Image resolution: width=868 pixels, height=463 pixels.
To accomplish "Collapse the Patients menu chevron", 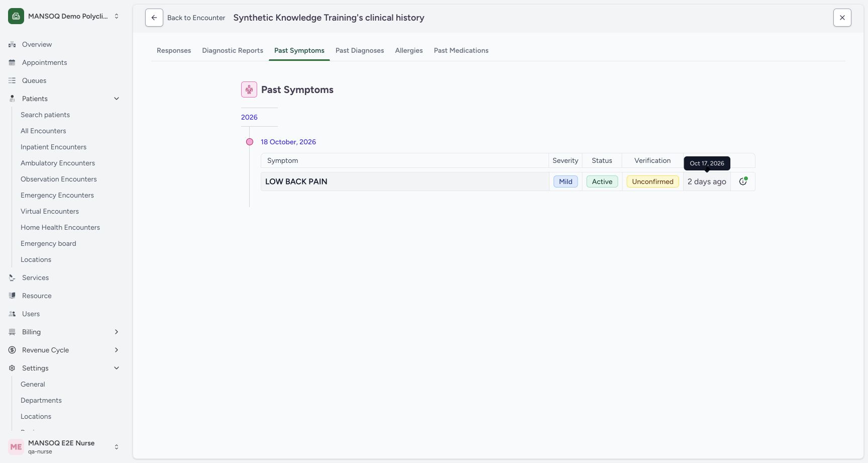I will coord(117,99).
